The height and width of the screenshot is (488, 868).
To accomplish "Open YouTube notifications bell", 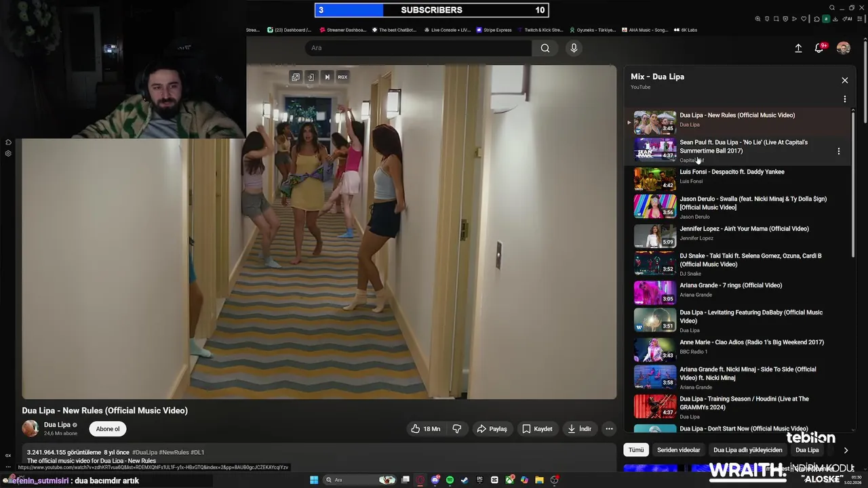I will point(819,48).
